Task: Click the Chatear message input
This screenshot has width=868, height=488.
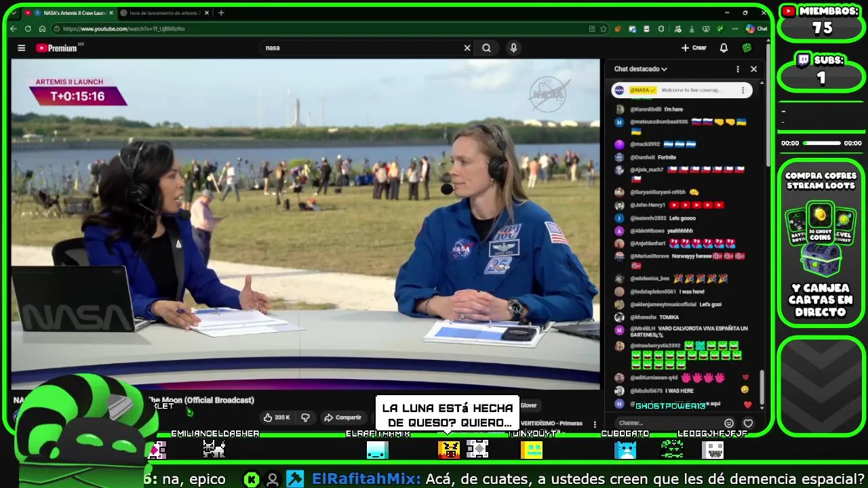Action: pos(667,423)
